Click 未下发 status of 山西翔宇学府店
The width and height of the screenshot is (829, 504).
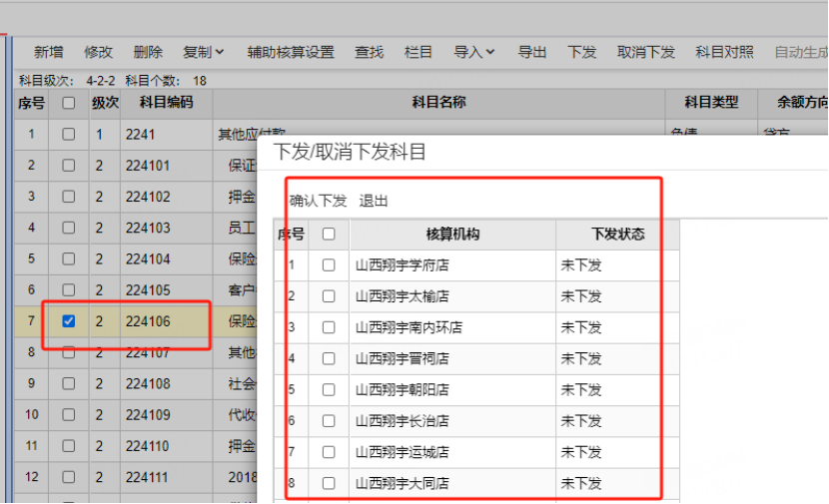581,264
